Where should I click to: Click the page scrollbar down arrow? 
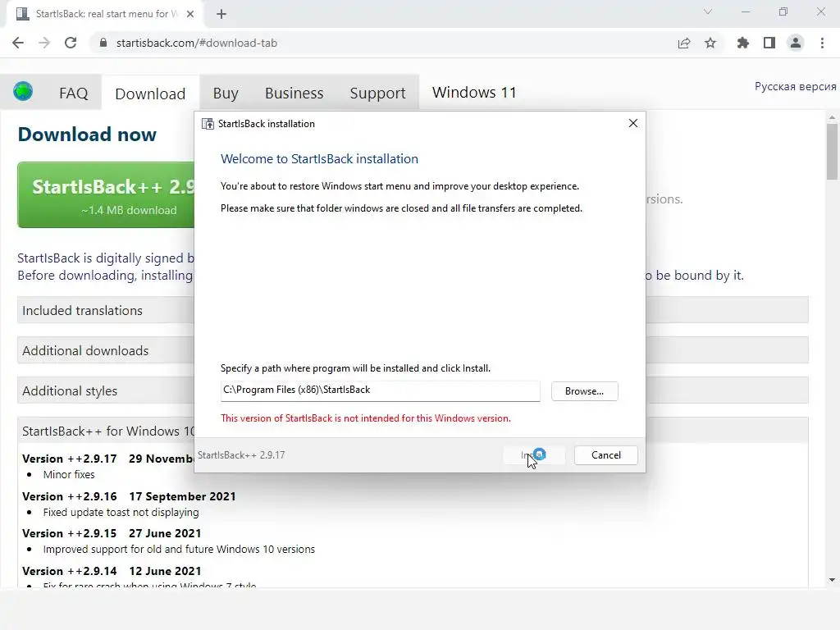tap(832, 580)
